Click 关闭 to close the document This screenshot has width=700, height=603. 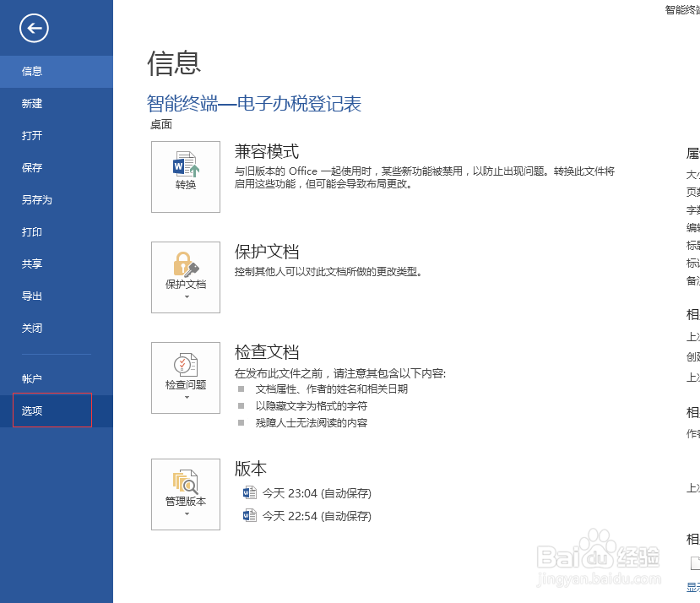pyautogui.click(x=32, y=328)
